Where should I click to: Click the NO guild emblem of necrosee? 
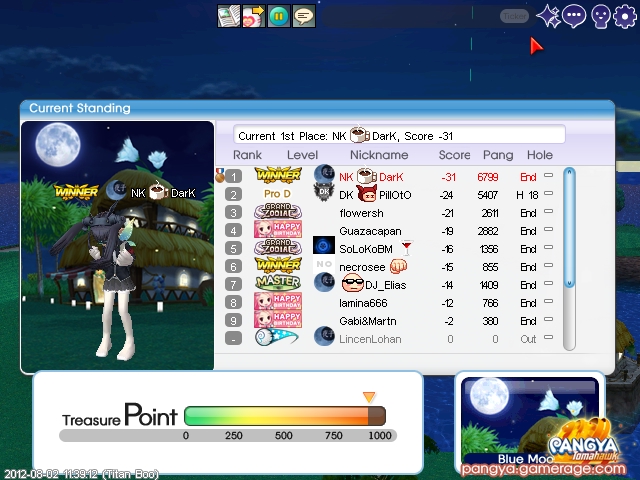(324, 264)
